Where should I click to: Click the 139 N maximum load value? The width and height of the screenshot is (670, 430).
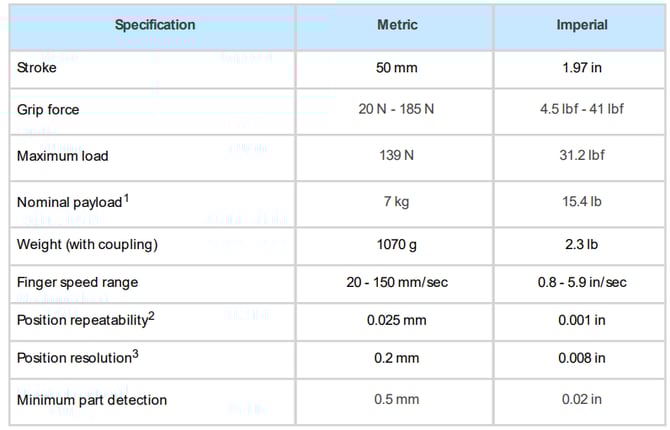tap(397, 155)
